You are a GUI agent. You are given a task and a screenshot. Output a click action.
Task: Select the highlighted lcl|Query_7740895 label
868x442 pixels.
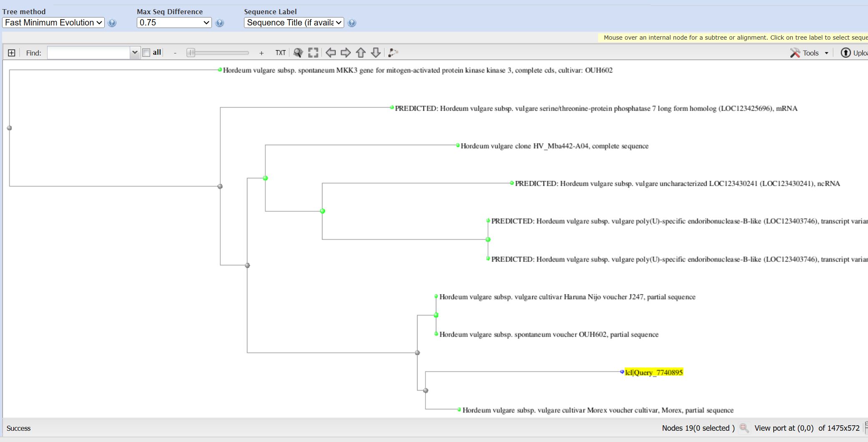click(654, 372)
